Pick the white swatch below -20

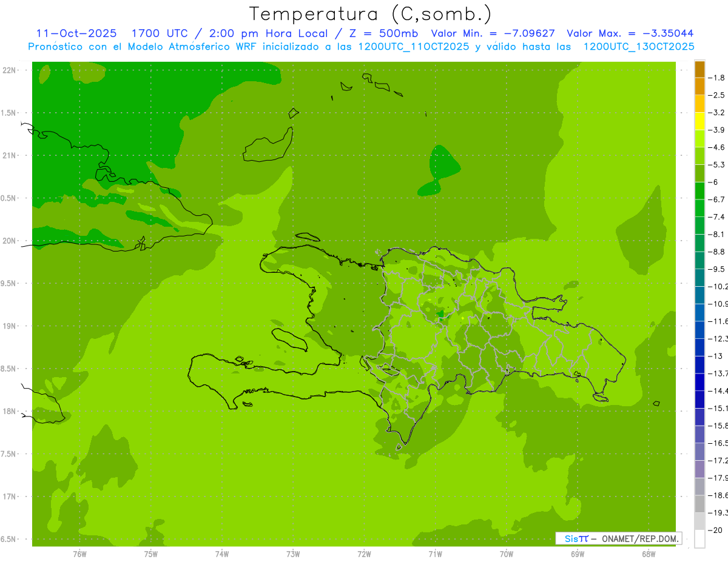click(699, 539)
